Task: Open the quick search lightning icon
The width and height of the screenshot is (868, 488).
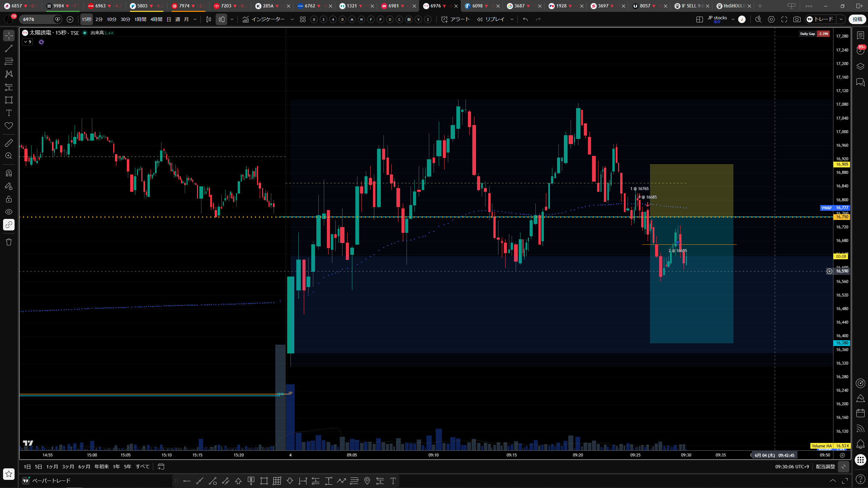Action: point(758,19)
